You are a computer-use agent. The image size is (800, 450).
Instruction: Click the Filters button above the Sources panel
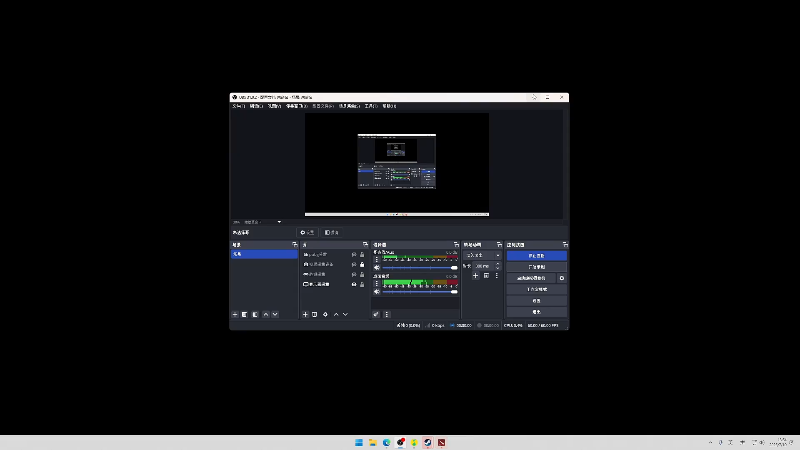(x=332, y=233)
